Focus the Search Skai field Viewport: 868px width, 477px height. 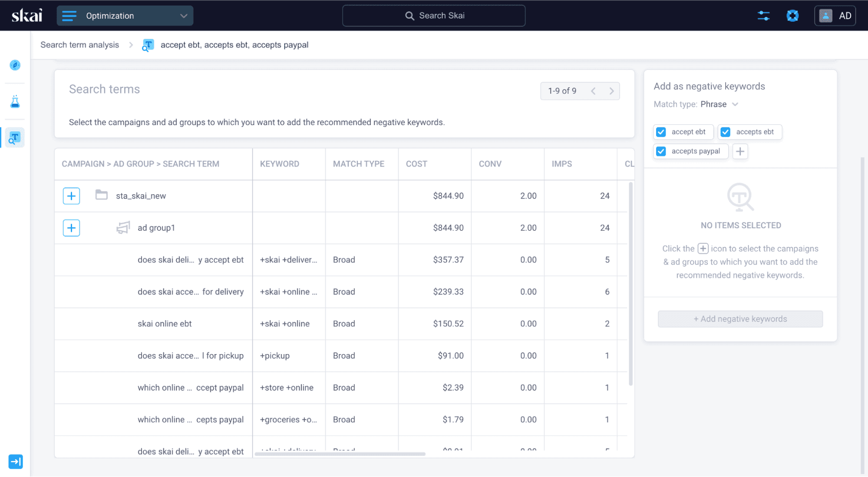[x=434, y=16]
